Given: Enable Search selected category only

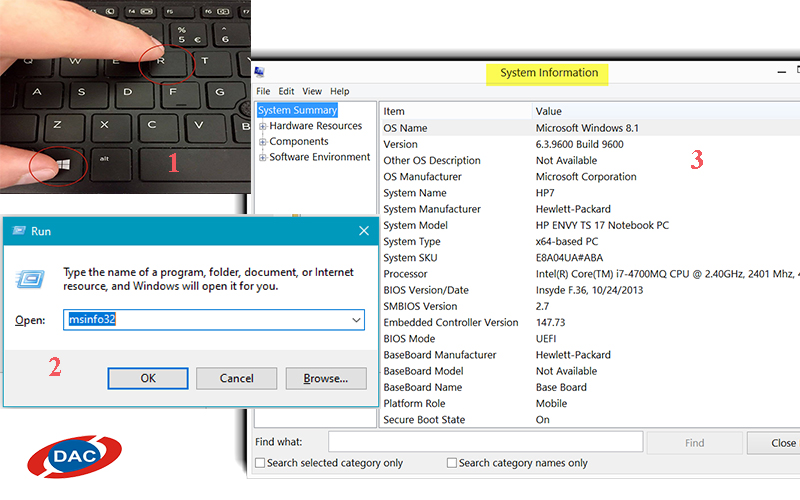Looking at the screenshot, I should click(x=260, y=463).
